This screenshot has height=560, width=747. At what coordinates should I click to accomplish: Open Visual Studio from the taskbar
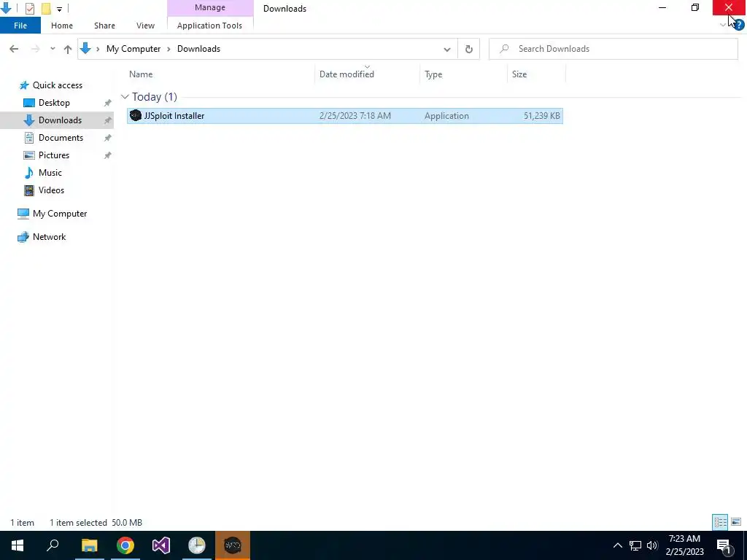[161, 545]
